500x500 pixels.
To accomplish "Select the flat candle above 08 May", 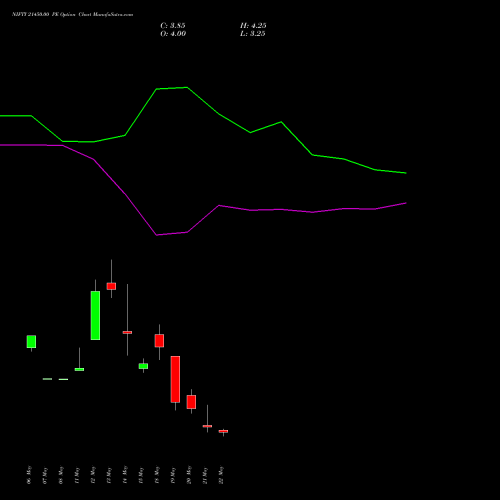I will pos(63,379).
